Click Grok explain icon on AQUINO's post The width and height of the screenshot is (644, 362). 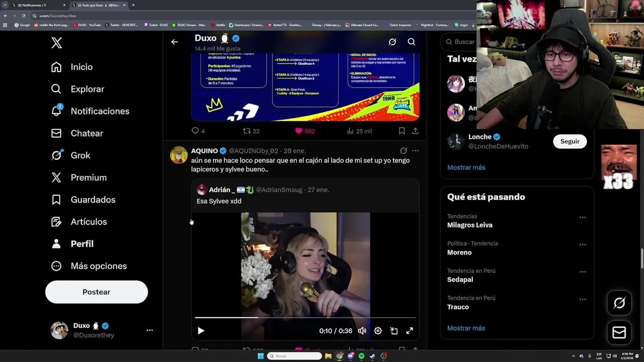point(404,151)
